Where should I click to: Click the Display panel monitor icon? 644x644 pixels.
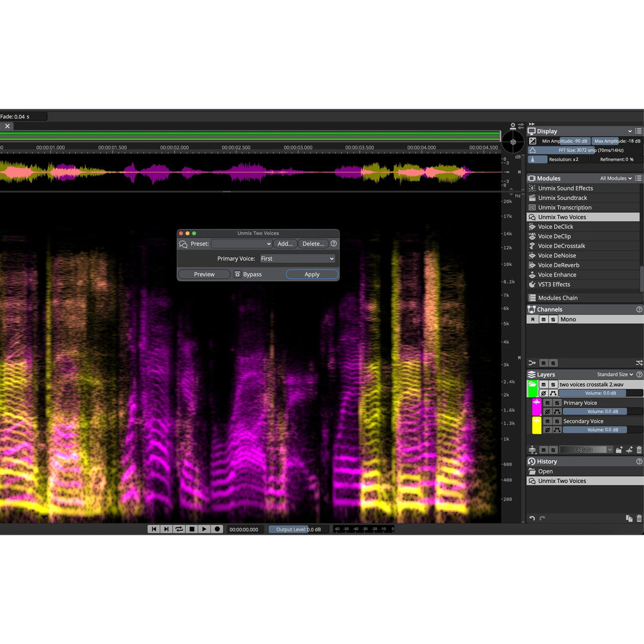coord(531,131)
